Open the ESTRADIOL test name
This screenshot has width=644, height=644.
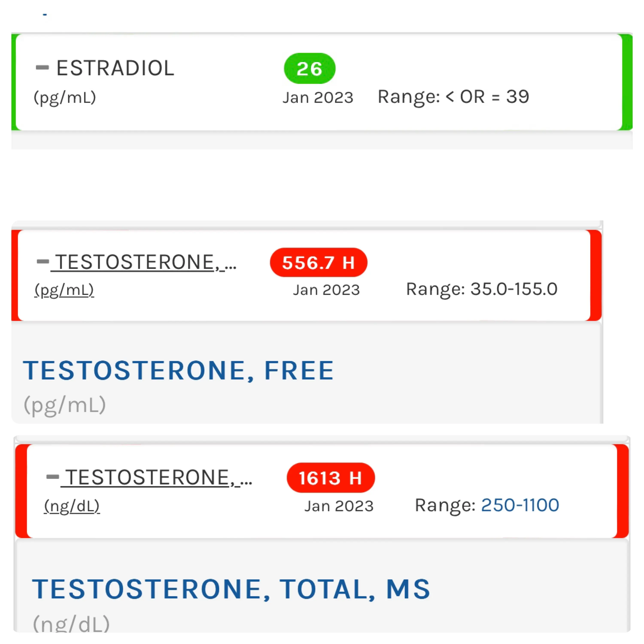tap(115, 68)
